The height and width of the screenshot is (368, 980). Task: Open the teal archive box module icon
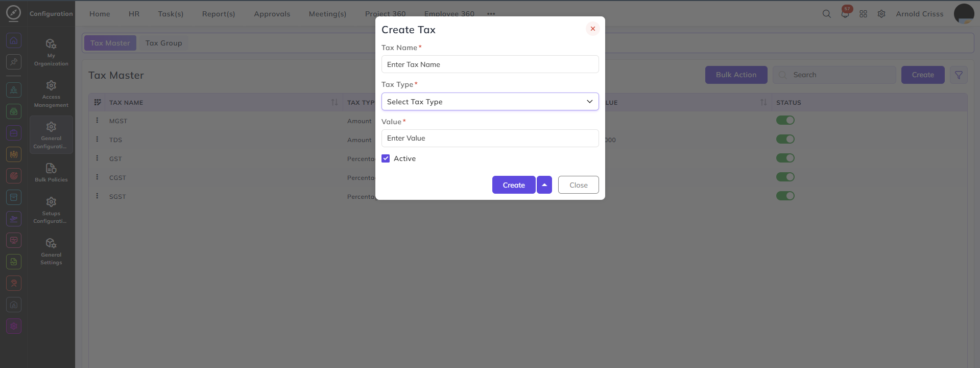[14, 197]
